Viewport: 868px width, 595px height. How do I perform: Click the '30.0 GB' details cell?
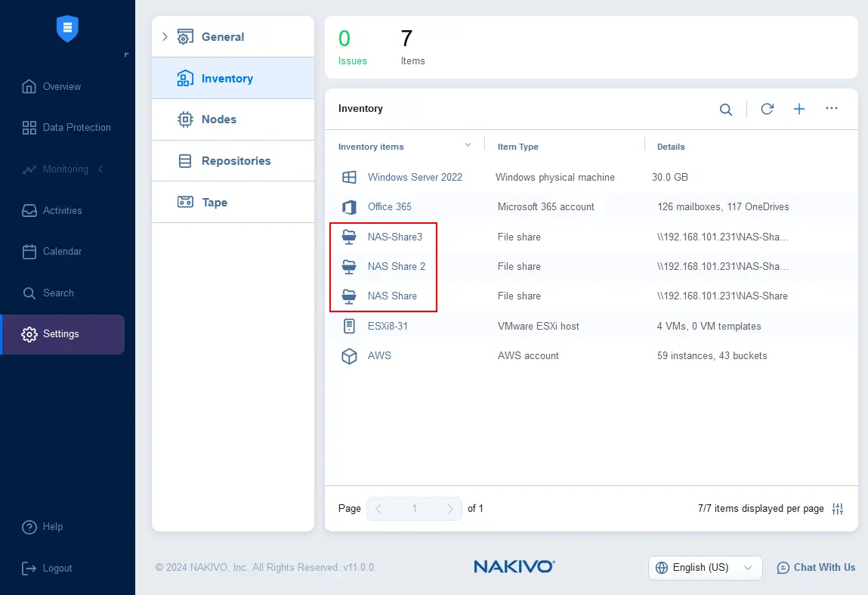(670, 177)
